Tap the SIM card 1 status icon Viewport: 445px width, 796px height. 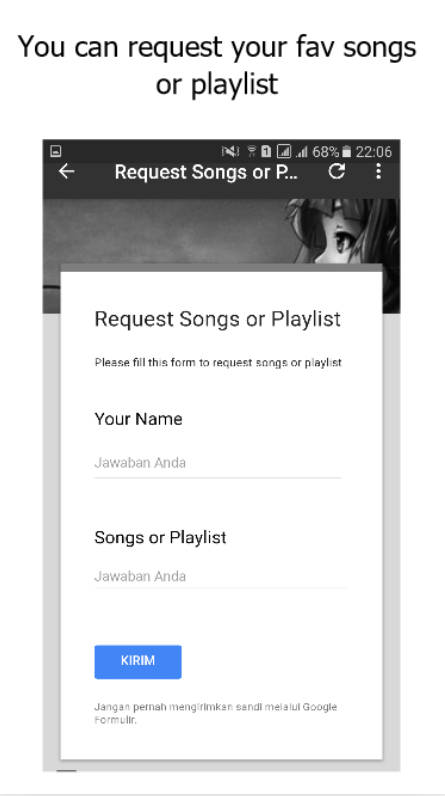coord(266,151)
